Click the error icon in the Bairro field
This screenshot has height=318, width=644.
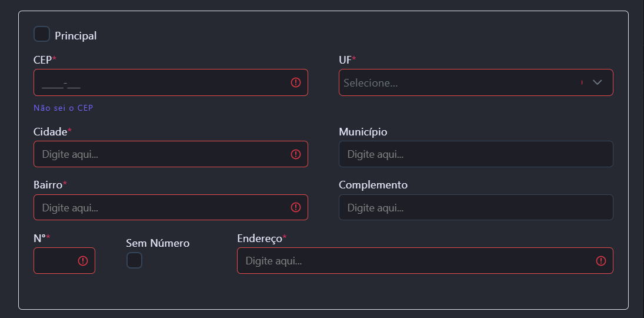[296, 207]
